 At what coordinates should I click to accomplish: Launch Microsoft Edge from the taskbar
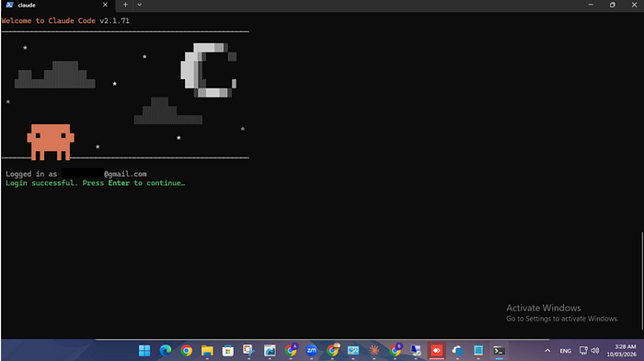pos(165,351)
